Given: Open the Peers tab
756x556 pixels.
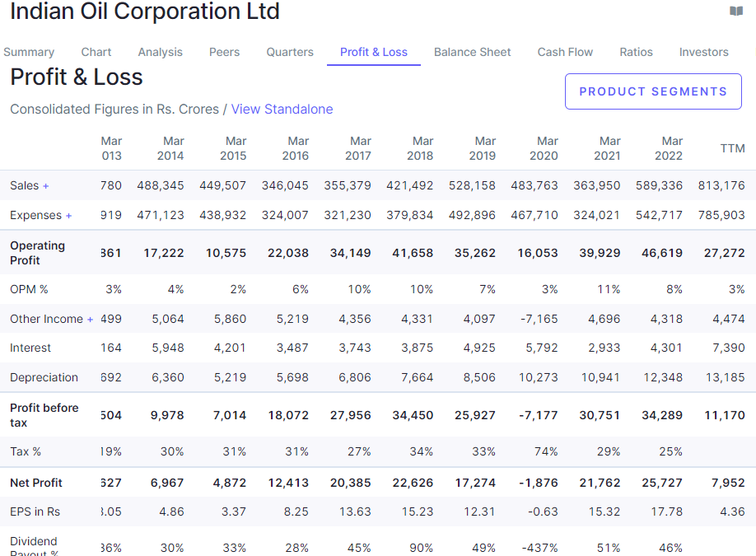Looking at the screenshot, I should tap(224, 52).
